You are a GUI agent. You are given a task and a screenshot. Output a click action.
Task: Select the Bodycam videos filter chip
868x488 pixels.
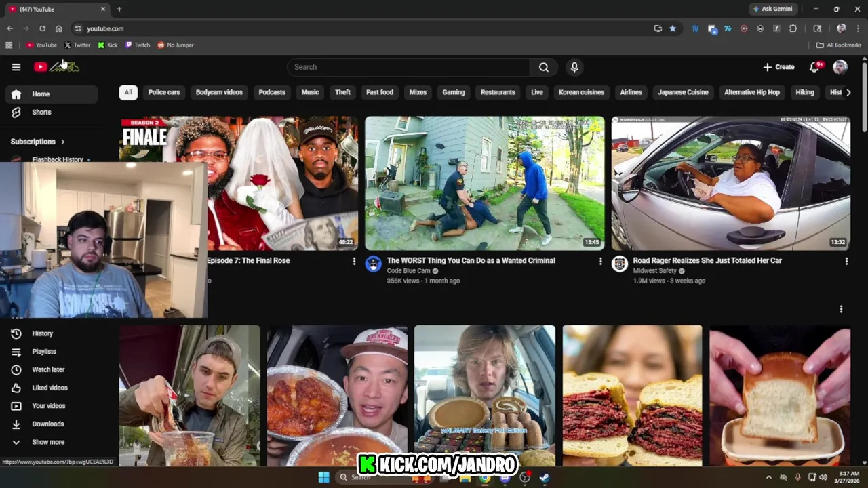pyautogui.click(x=219, y=92)
